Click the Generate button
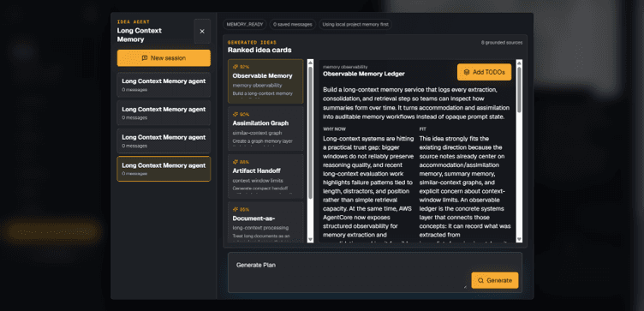 (x=495, y=281)
